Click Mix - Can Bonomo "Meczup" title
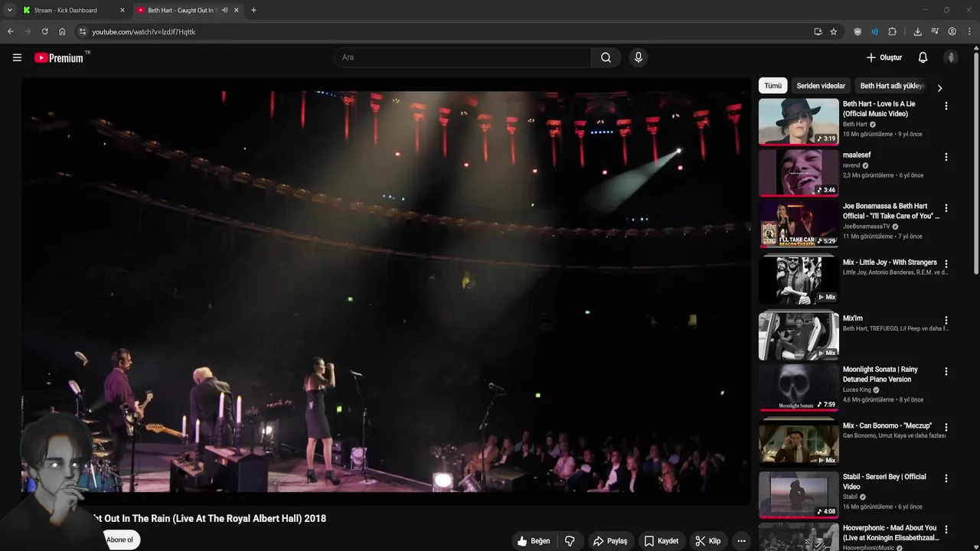 tap(887, 425)
